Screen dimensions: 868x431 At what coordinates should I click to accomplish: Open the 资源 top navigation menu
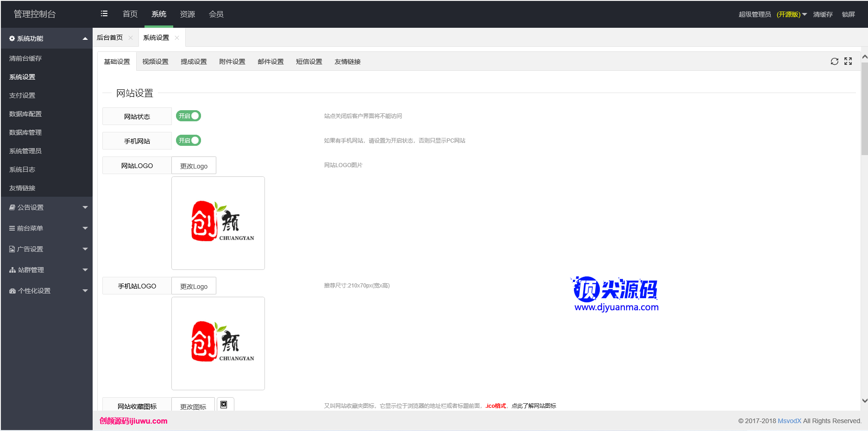coord(188,14)
